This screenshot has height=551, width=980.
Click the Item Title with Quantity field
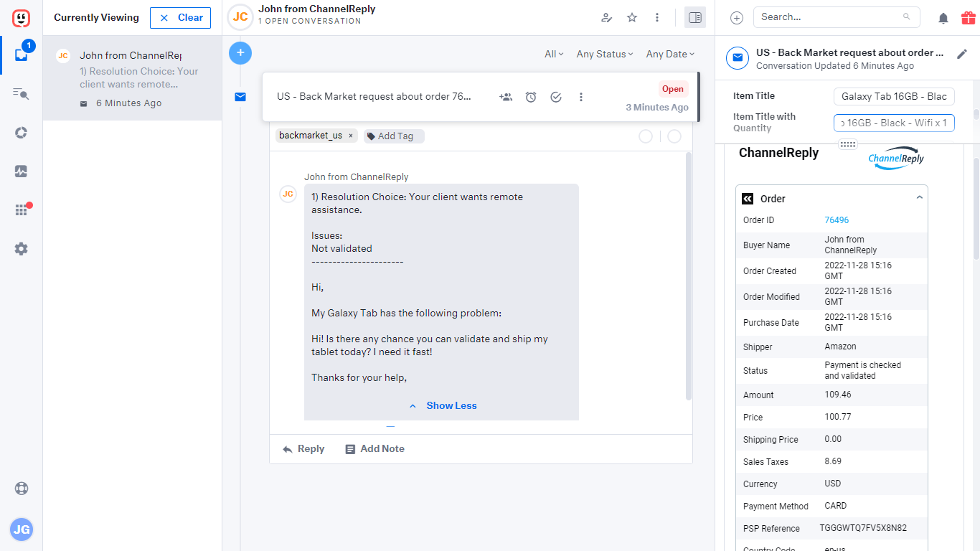coord(894,123)
